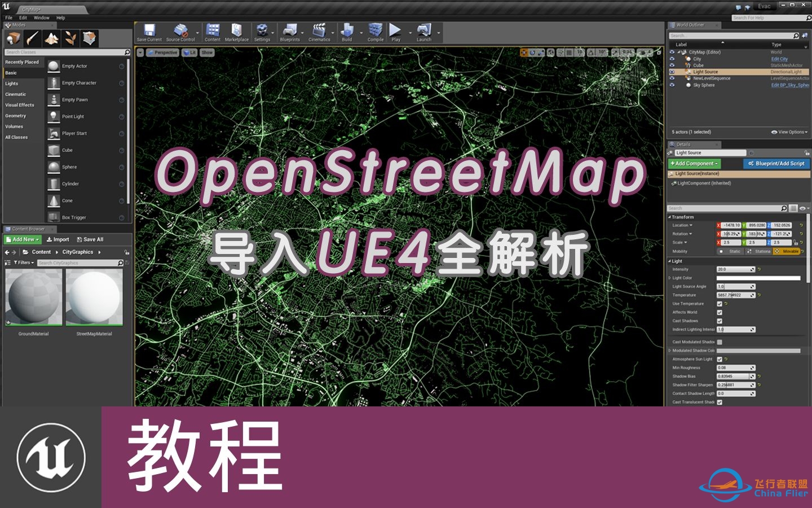The width and height of the screenshot is (812, 508).
Task: Open the Settings toolbar icon
Action: (262, 30)
